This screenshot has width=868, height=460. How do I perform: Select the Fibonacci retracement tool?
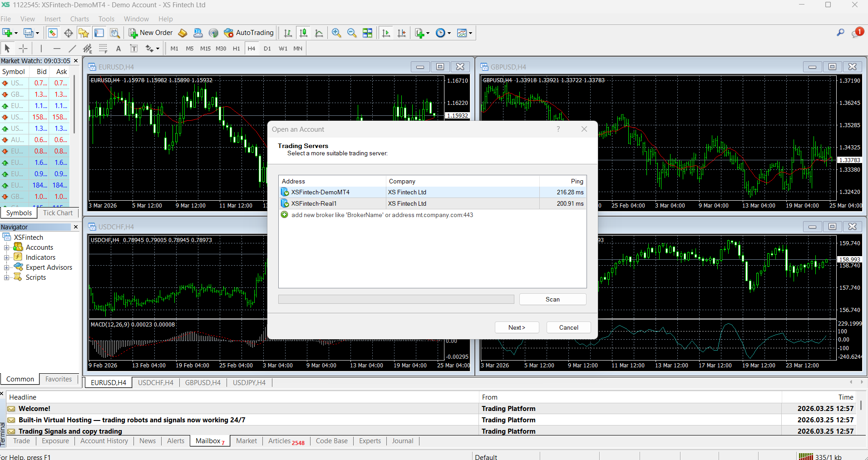pos(103,49)
